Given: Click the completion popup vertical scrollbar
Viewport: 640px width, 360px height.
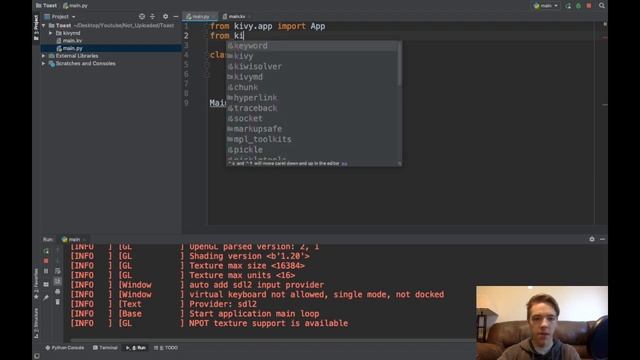Looking at the screenshot, I should pos(399,64).
